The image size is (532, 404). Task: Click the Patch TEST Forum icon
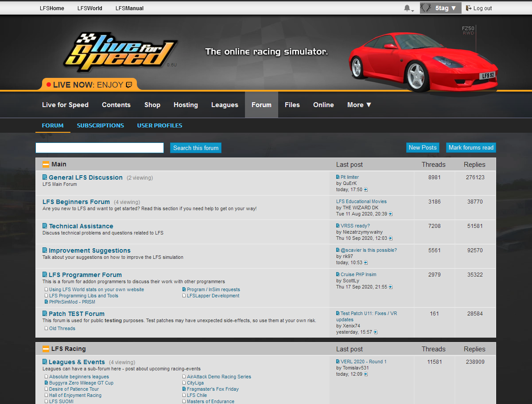pyautogui.click(x=45, y=314)
